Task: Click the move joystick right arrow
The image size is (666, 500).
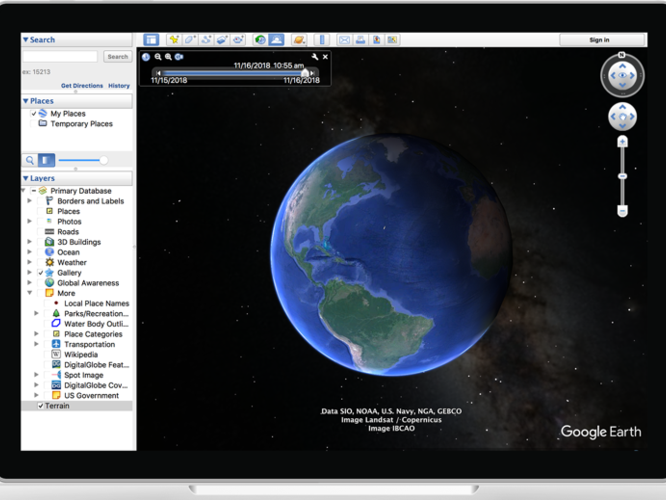Action: coord(632,116)
